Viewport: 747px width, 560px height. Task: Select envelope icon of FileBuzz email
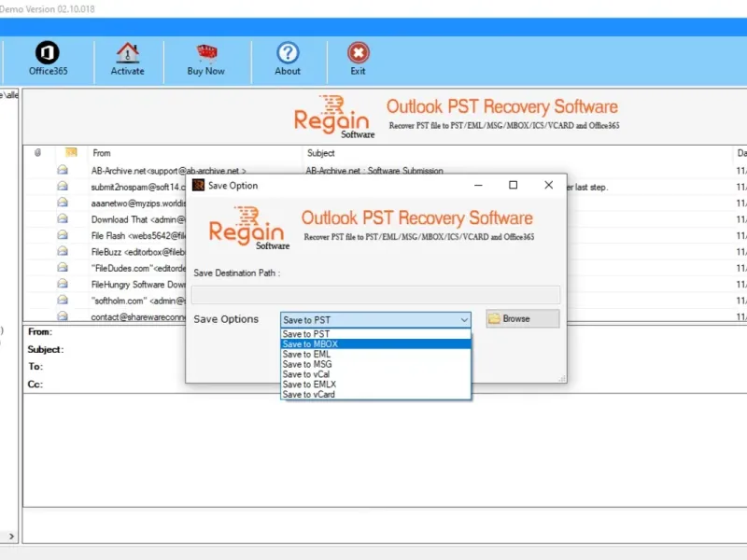(x=63, y=251)
